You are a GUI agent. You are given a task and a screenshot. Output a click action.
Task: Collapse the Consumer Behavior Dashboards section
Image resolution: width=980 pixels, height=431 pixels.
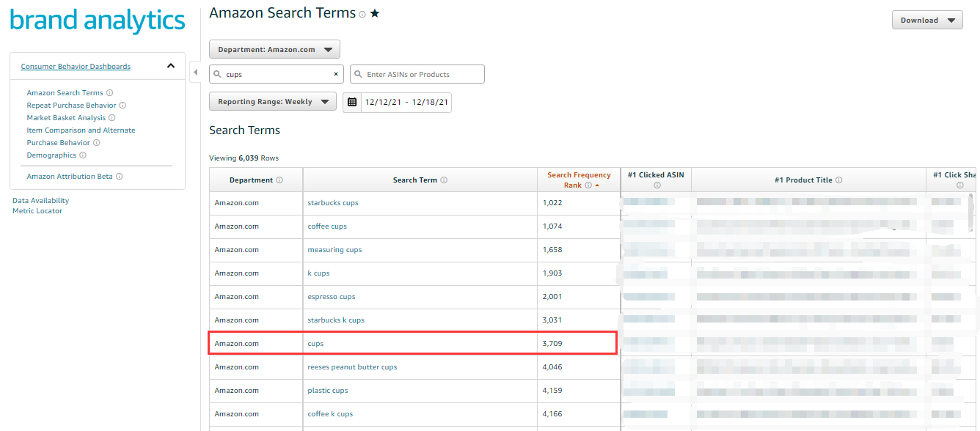(x=171, y=66)
